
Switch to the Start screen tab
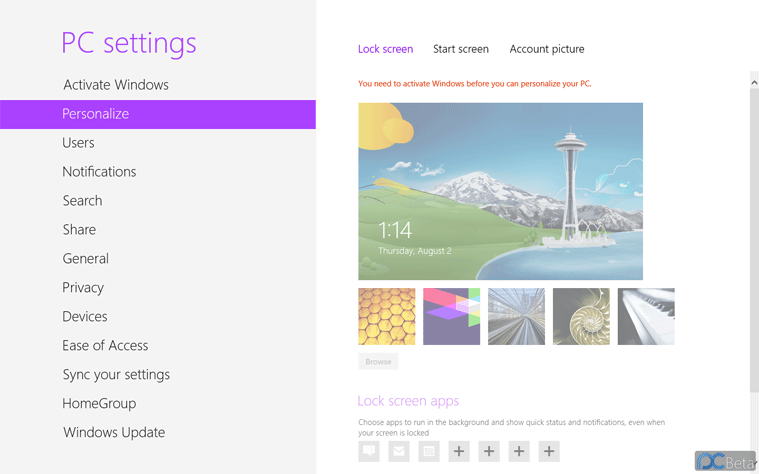pos(461,49)
